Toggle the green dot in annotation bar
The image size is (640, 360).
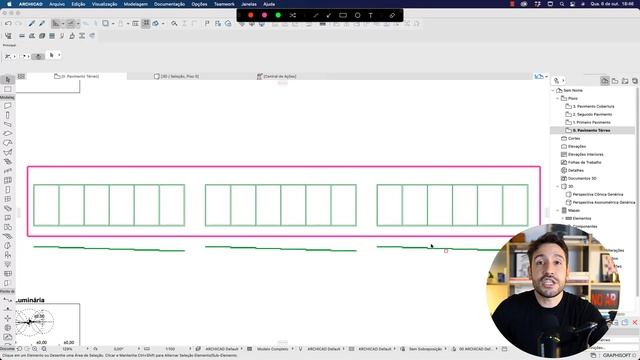(x=278, y=16)
